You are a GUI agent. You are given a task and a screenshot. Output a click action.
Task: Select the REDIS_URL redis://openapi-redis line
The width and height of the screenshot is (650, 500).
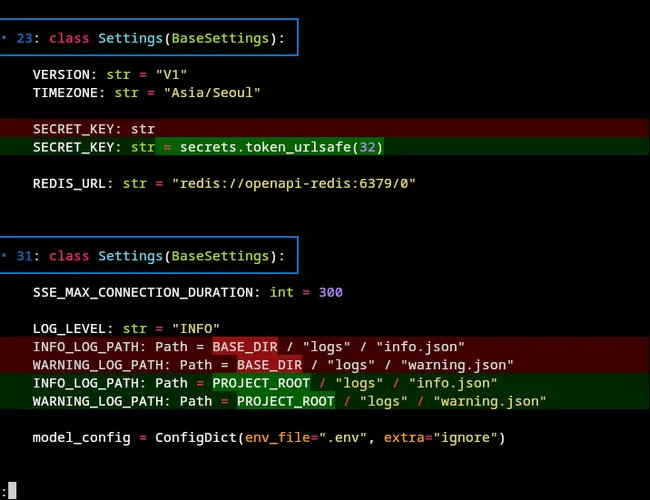point(224,183)
